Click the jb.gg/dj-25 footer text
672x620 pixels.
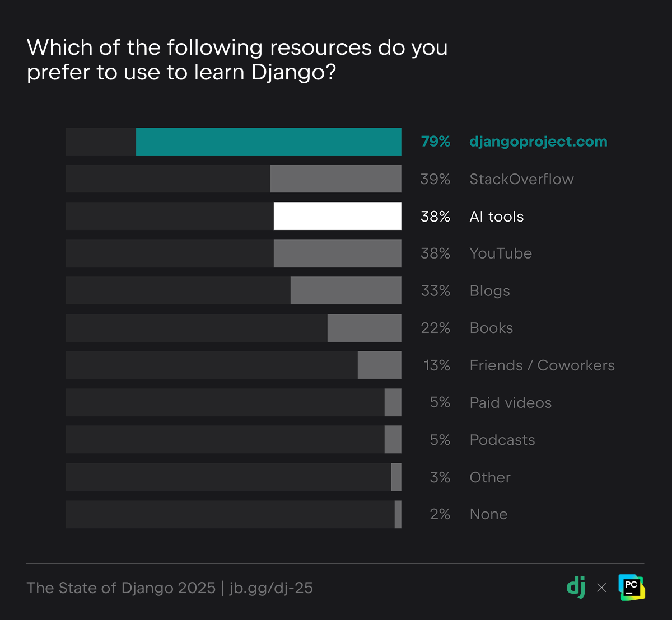tap(271, 588)
